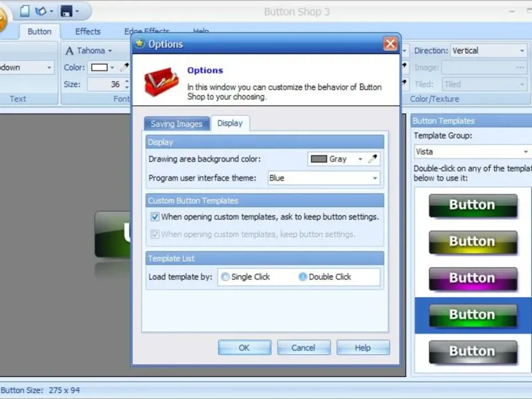532x399 pixels.
Task: Click the Cancel button
Action: click(303, 347)
